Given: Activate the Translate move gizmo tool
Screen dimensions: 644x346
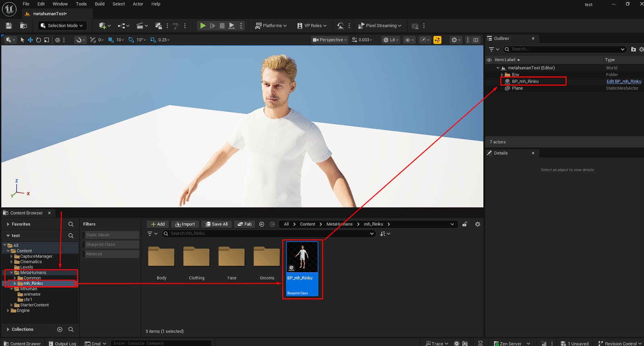Looking at the screenshot, I should click(x=30, y=40).
